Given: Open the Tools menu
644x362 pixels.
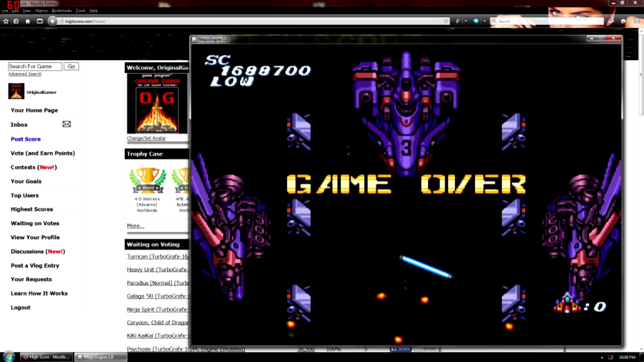Looking at the screenshot, I should click(x=80, y=11).
